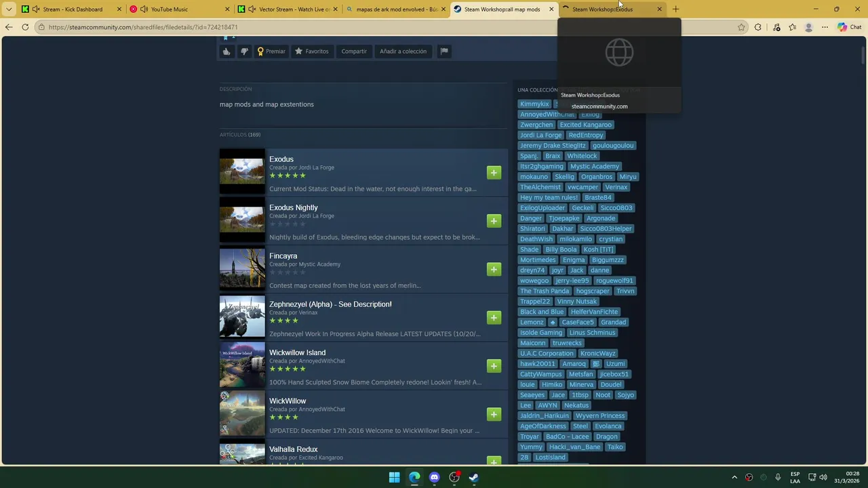The width and height of the screenshot is (868, 488).
Task: Click the thumbs down rate icon
Action: click(x=244, y=52)
